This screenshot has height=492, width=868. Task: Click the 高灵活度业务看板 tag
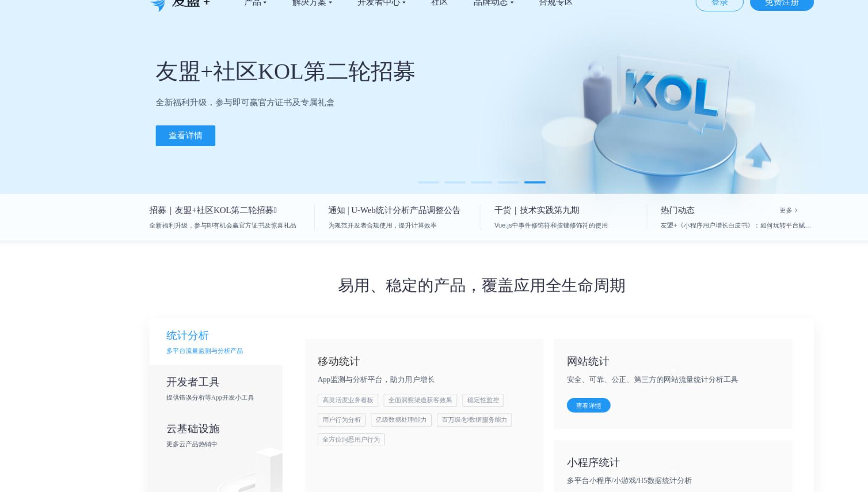point(348,400)
